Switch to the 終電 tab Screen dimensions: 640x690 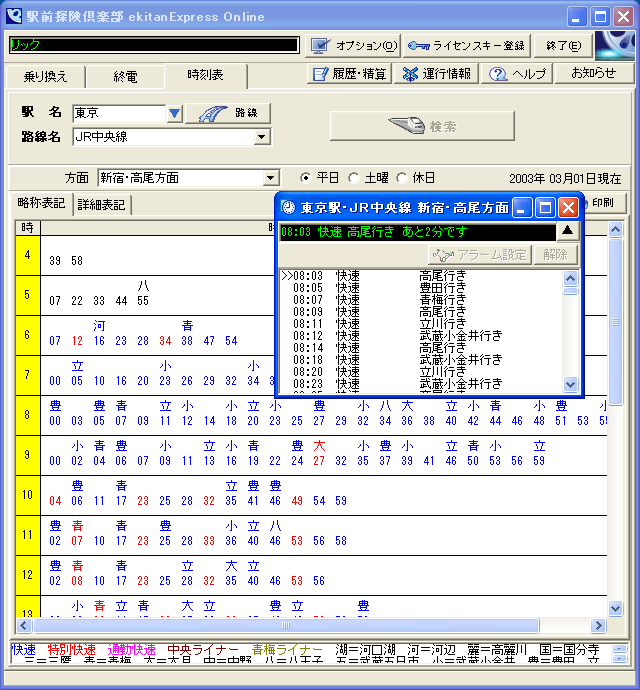tap(125, 77)
